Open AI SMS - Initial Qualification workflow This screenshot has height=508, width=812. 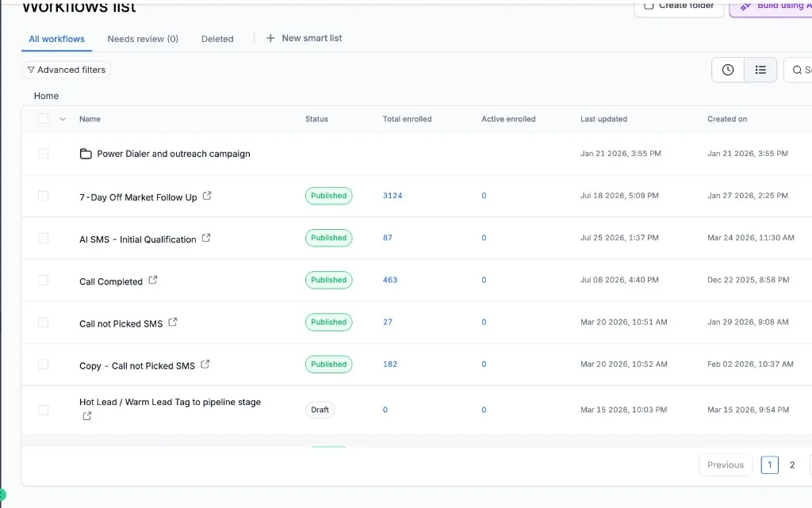[x=138, y=239]
